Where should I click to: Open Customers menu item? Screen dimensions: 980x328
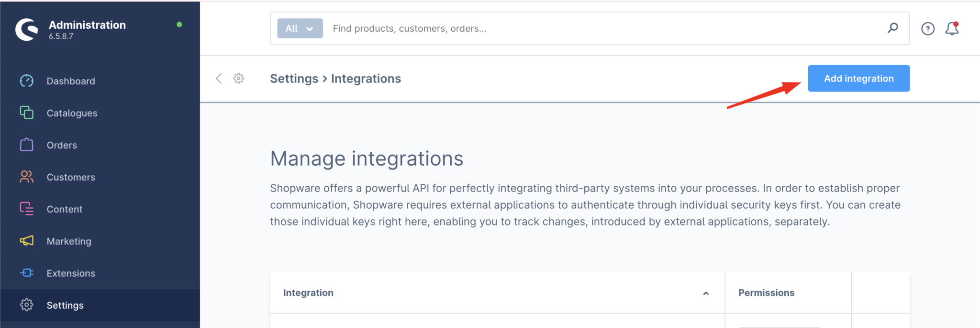[100, 177]
